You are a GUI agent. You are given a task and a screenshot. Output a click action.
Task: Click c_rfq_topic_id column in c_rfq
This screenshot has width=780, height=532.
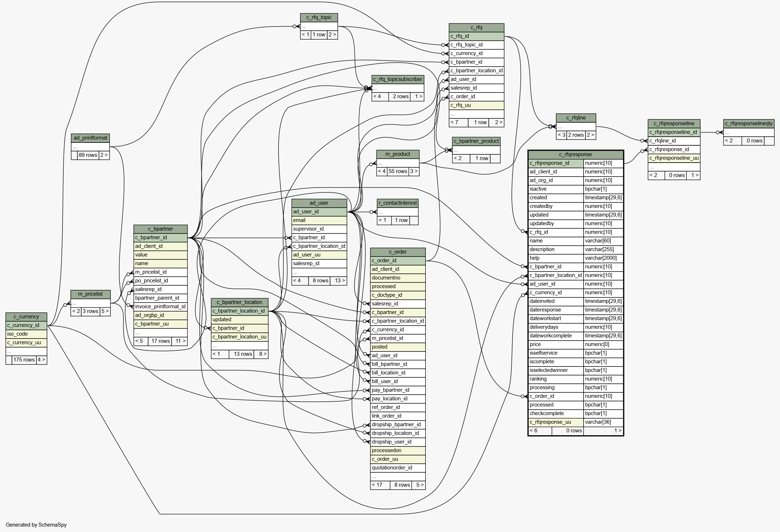tap(476, 45)
